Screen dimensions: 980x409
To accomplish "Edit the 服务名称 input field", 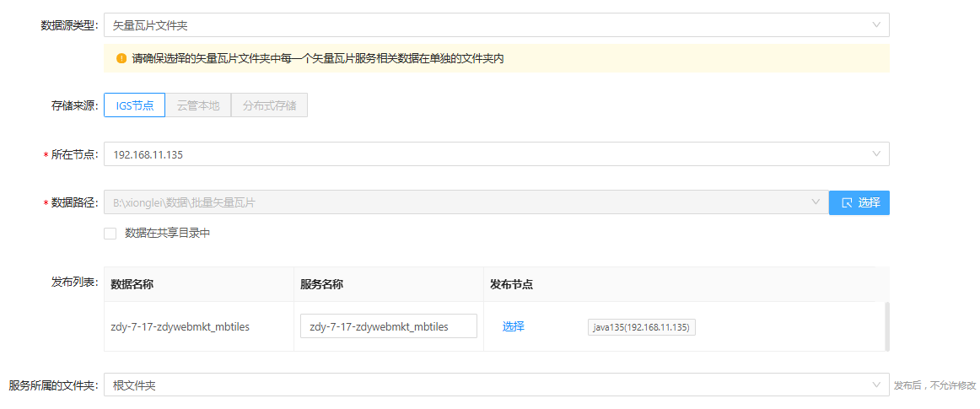I will [x=389, y=326].
